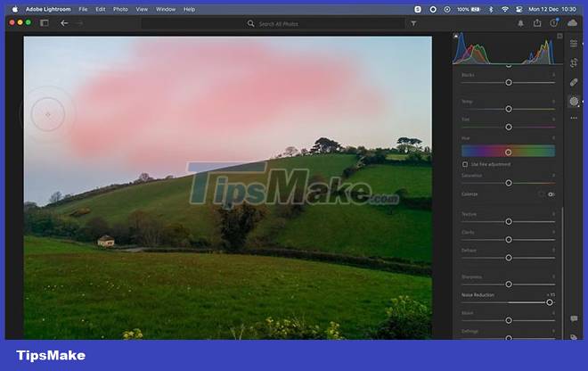Open the Edit menu

pyautogui.click(x=100, y=10)
